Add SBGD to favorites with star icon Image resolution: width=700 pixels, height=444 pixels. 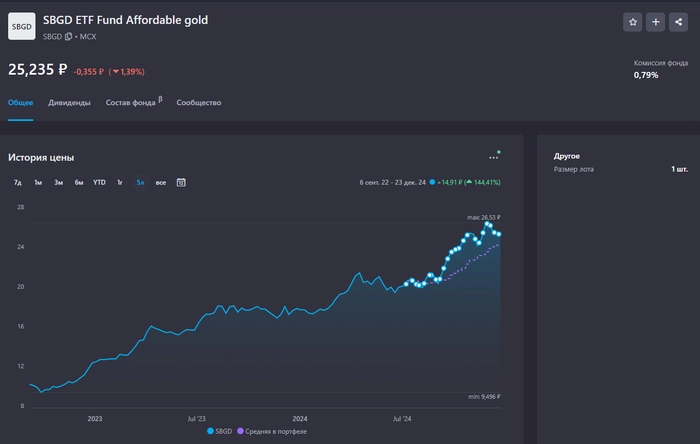pos(632,22)
